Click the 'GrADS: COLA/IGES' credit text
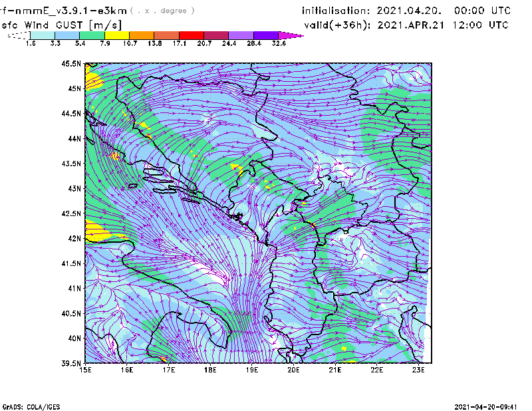This screenshot has height=411, width=532. [31, 407]
